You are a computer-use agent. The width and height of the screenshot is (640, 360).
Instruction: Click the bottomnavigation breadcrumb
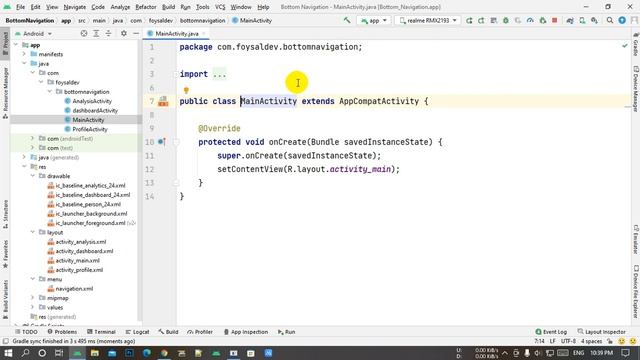coord(202,20)
